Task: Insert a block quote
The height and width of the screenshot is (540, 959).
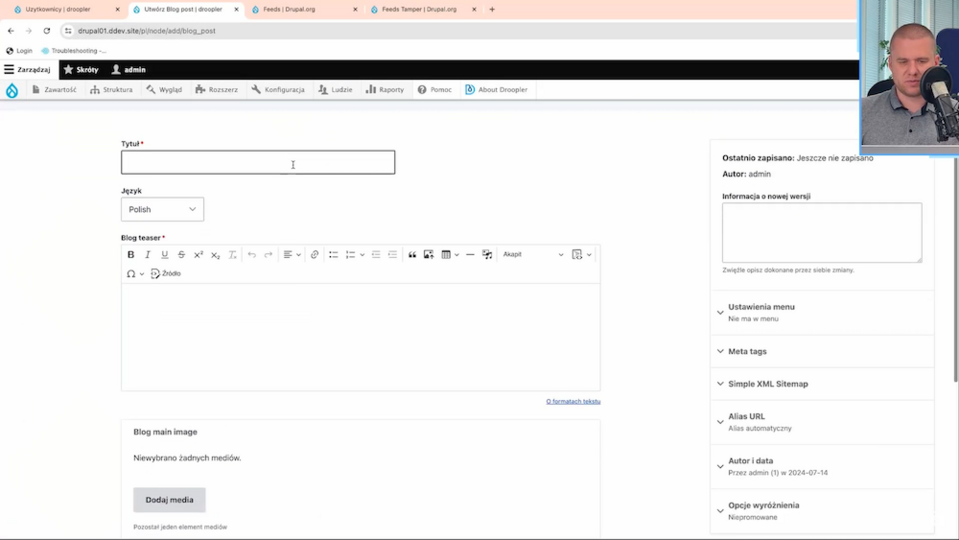Action: click(412, 254)
